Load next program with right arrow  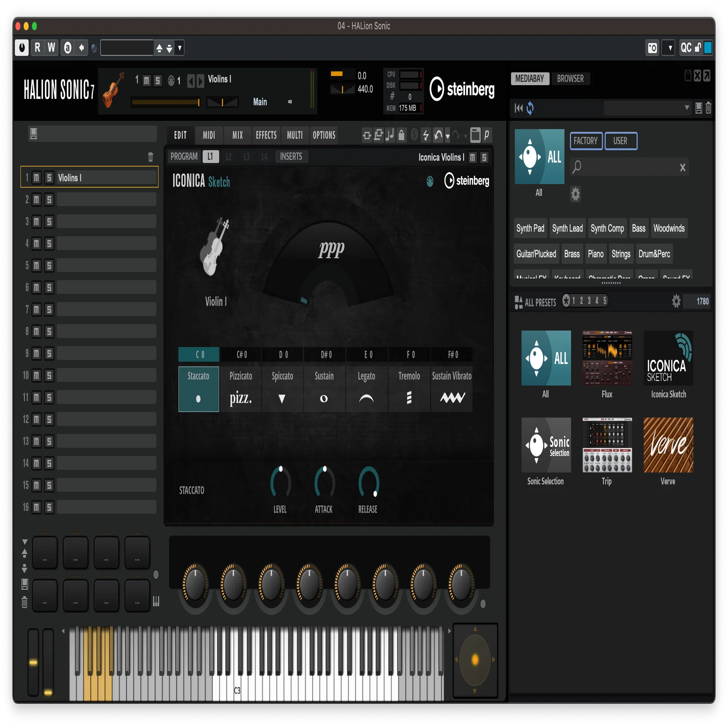point(200,81)
